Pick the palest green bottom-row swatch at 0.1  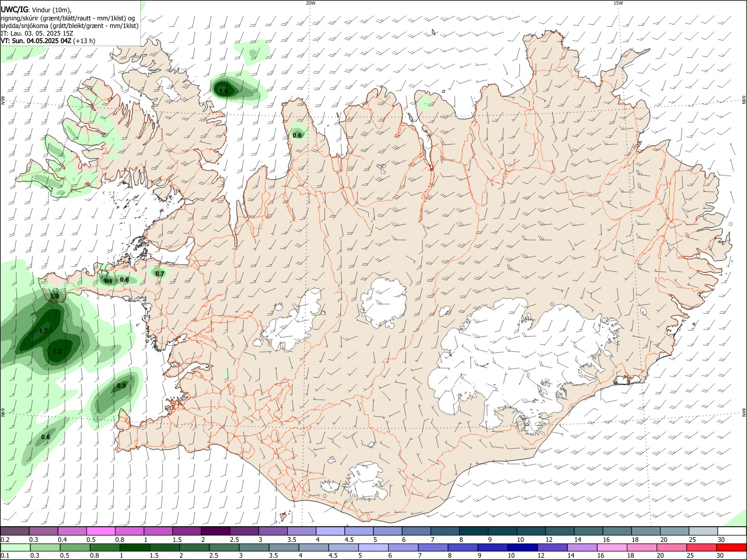coord(15,547)
